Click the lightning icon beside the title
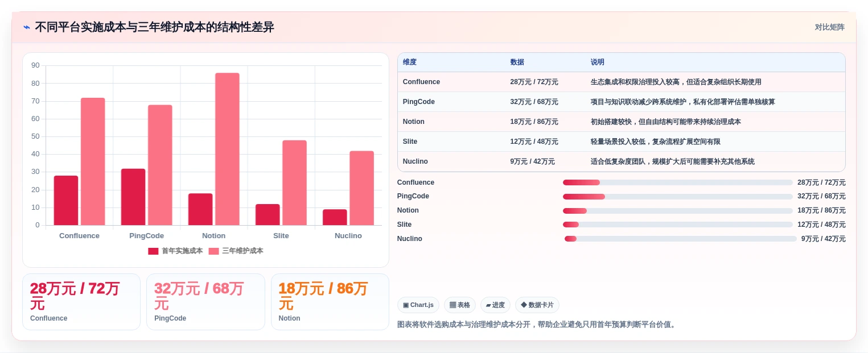 pyautogui.click(x=27, y=27)
